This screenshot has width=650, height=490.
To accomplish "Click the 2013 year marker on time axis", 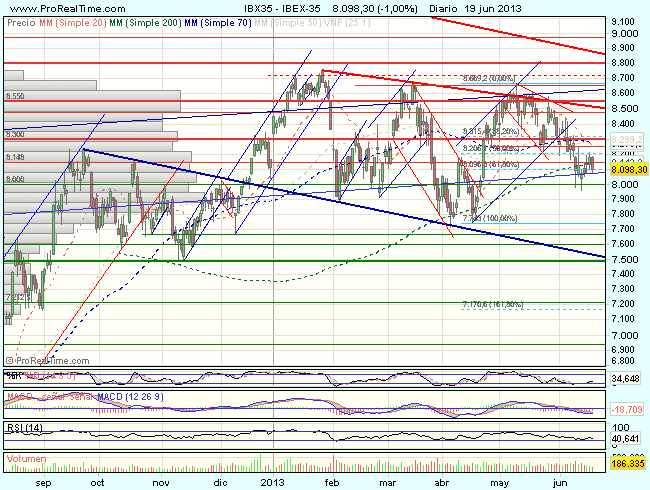I will tap(269, 479).
